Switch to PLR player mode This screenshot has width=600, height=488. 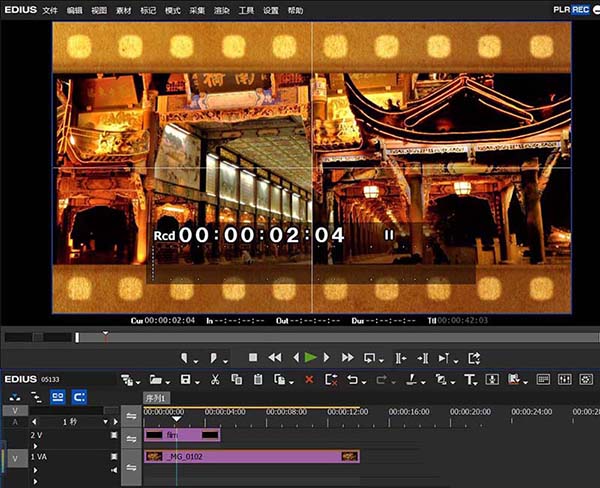point(562,10)
